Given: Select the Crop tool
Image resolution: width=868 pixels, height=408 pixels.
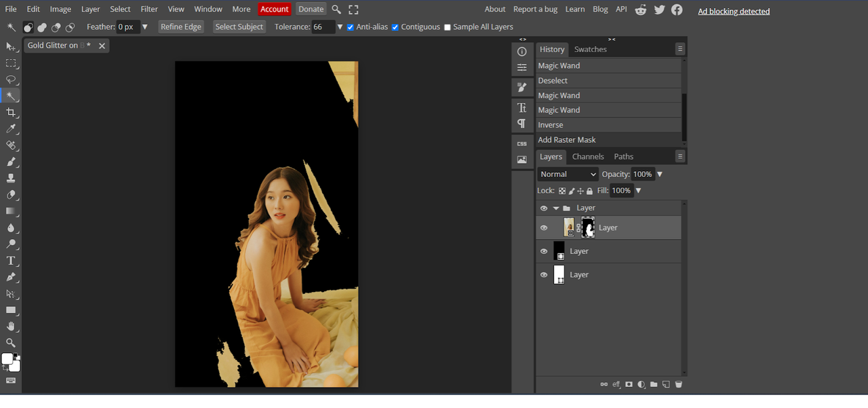Looking at the screenshot, I should [11, 113].
